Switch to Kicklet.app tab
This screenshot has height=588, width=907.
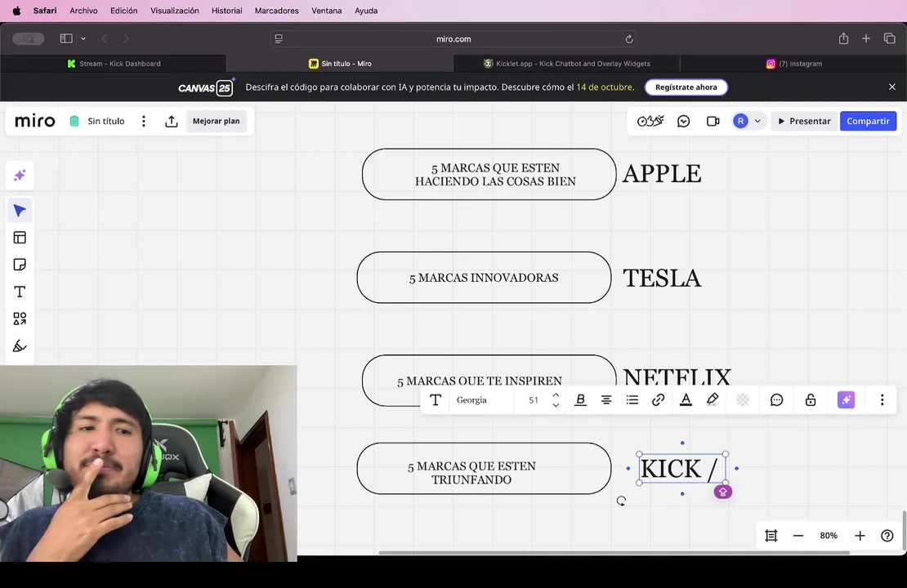click(x=566, y=64)
